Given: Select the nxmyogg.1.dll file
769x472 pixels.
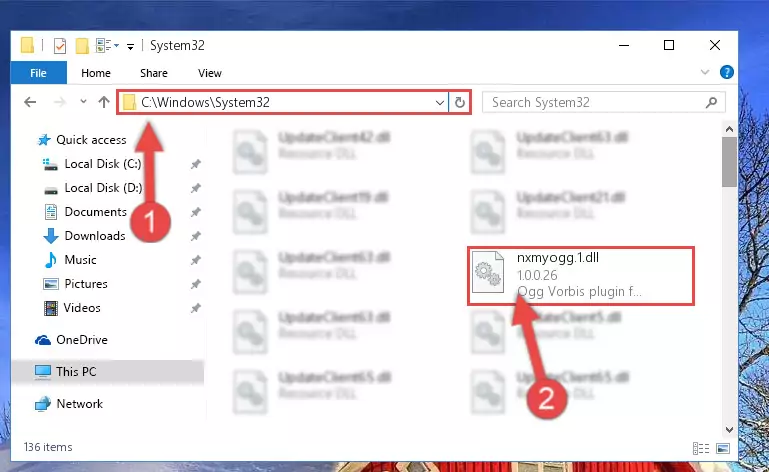Looking at the screenshot, I should [x=581, y=276].
